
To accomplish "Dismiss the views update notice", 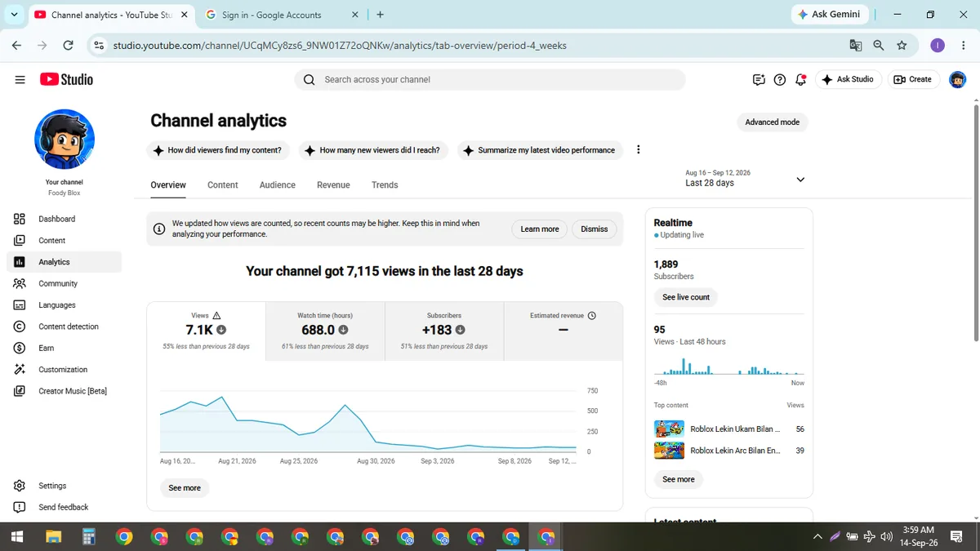I will point(595,229).
